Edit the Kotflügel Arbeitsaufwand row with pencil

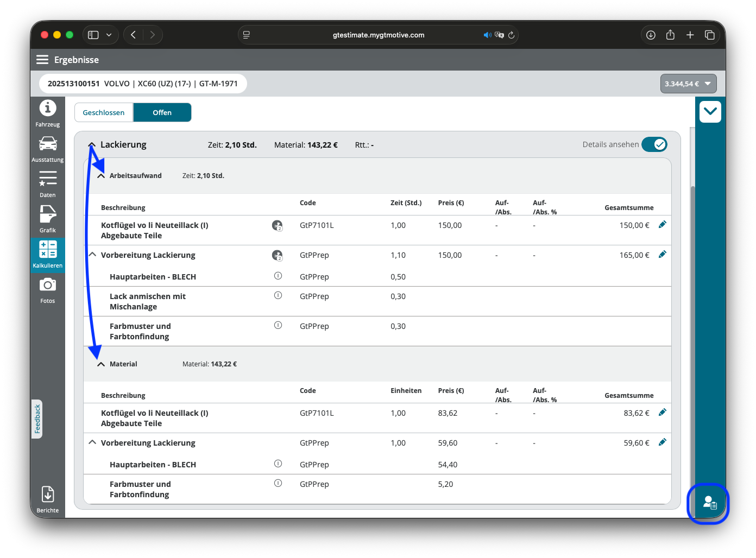tap(662, 225)
